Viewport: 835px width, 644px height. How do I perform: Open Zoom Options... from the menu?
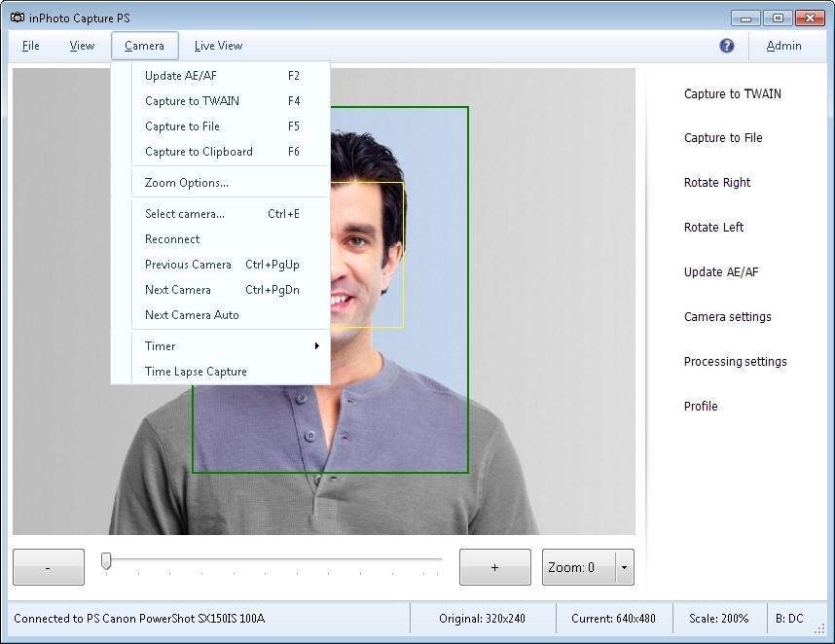[187, 183]
